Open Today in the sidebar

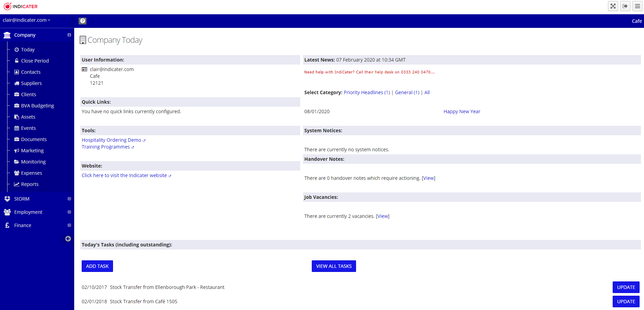[x=28, y=50]
